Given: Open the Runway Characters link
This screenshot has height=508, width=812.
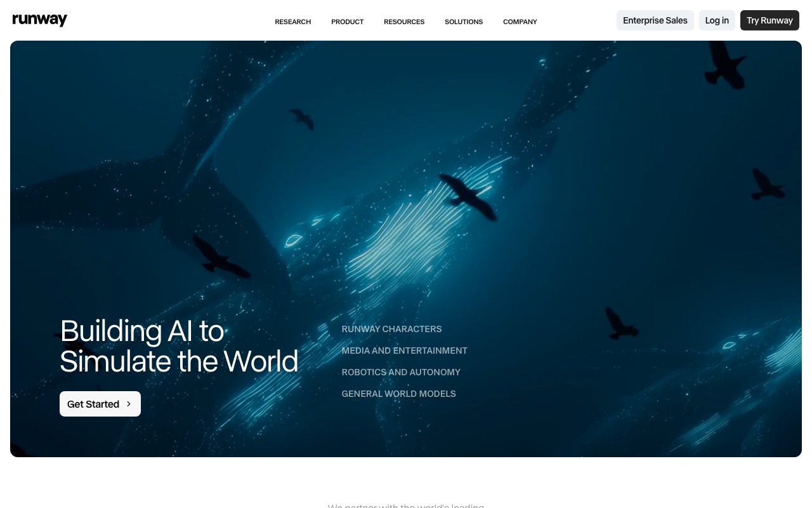Looking at the screenshot, I should point(391,329).
